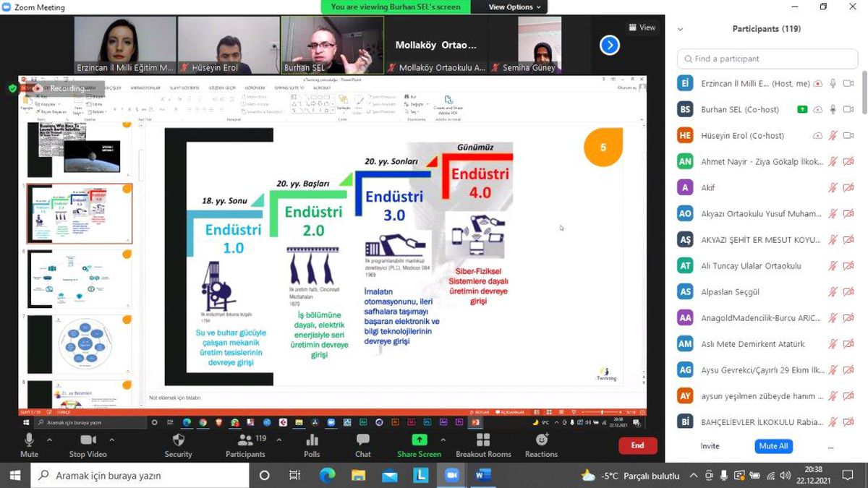The width and height of the screenshot is (868, 488).
Task: Unmute Aslı Mete Demirkent Atatürk
Action: [x=833, y=343]
